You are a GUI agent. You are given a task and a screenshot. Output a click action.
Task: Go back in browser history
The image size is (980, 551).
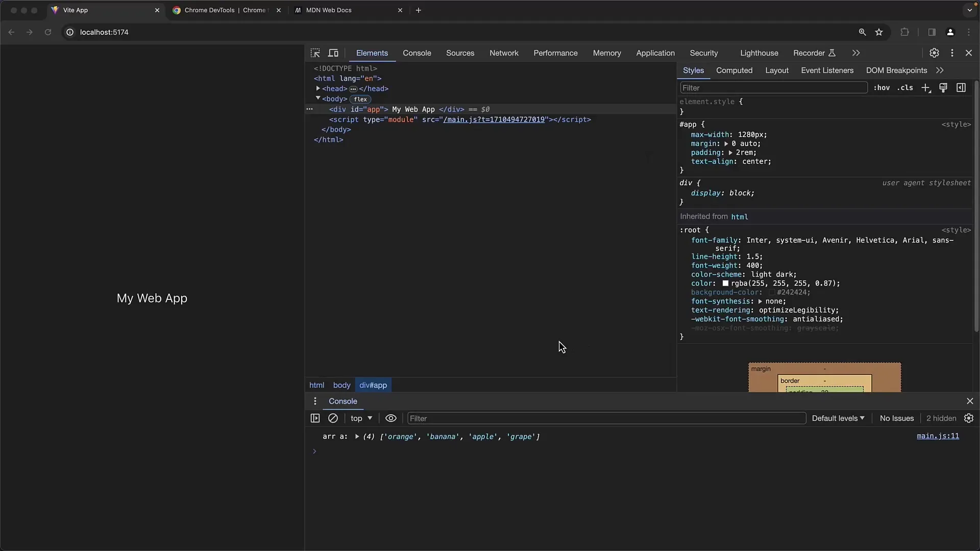[x=11, y=32]
